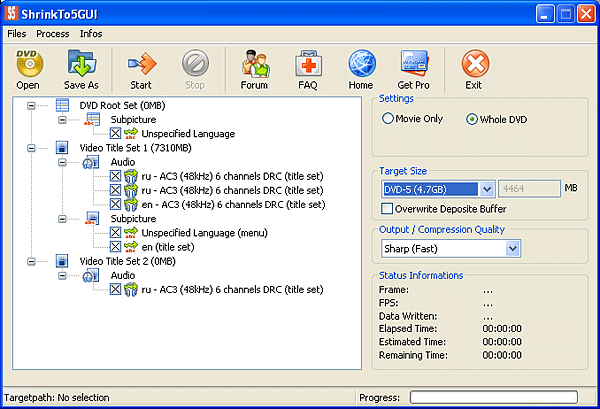The image size is (600, 409).
Task: Click the greyed Stop icon
Action: pos(195,63)
